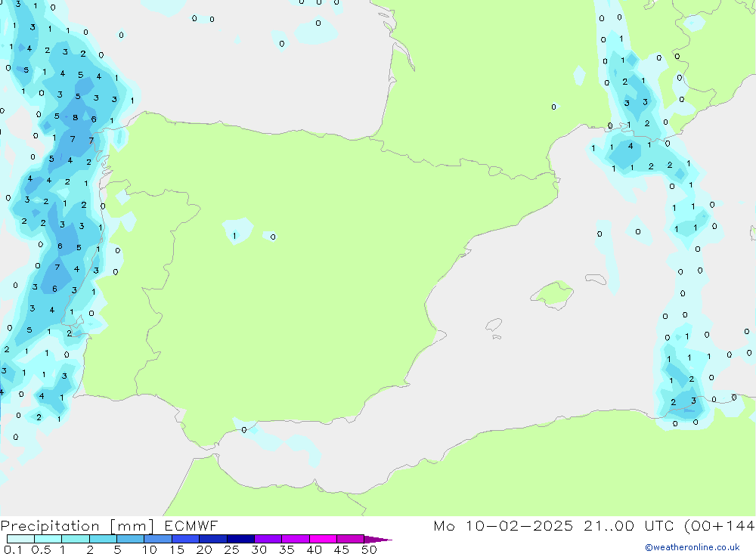Image resolution: width=756 pixels, height=554 pixels.
Task: Choose the 5–10 mm legend color box
Action: pyautogui.click(x=131, y=539)
